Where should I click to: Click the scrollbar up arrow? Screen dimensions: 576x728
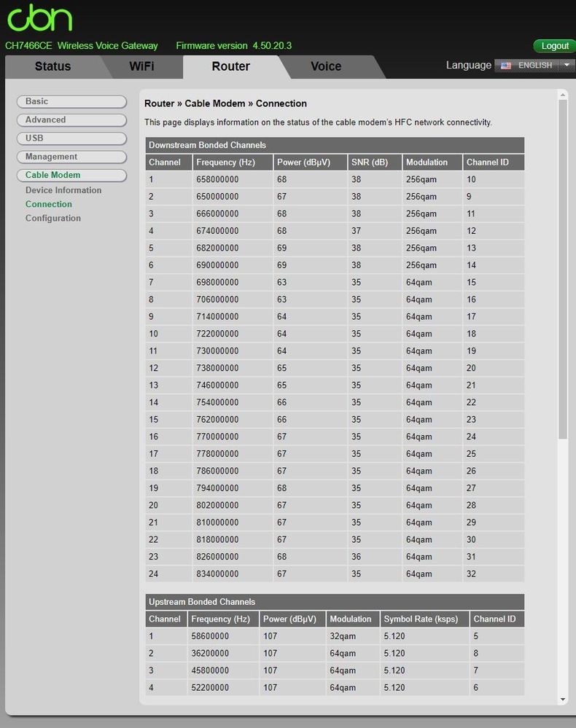[563, 95]
